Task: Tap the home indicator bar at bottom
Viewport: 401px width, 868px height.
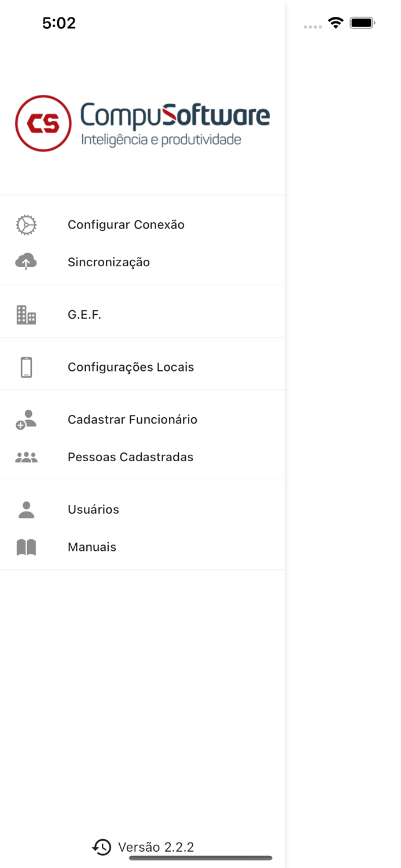Action: (200, 859)
